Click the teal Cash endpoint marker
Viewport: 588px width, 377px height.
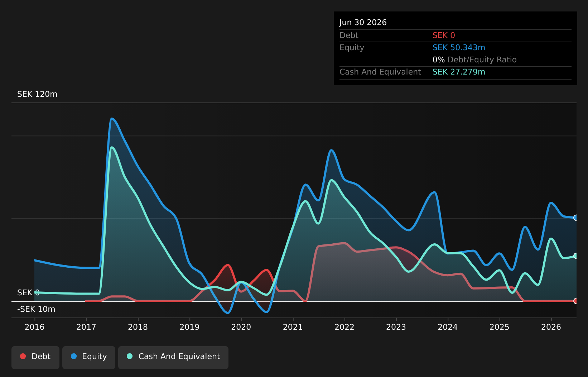576,256
